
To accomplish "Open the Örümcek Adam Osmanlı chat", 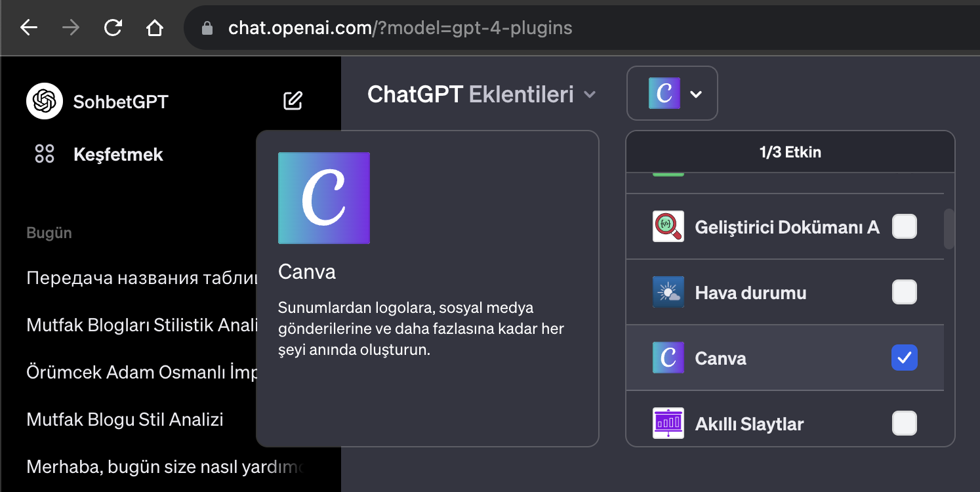I will click(141, 372).
